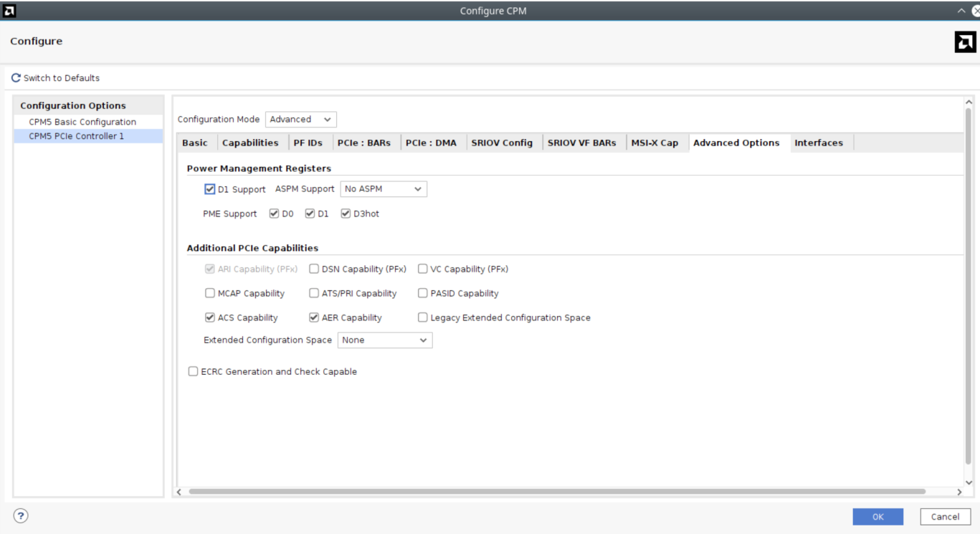Image resolution: width=980 pixels, height=534 pixels.
Task: Click the vertical scrollbar down arrow
Action: (969, 482)
